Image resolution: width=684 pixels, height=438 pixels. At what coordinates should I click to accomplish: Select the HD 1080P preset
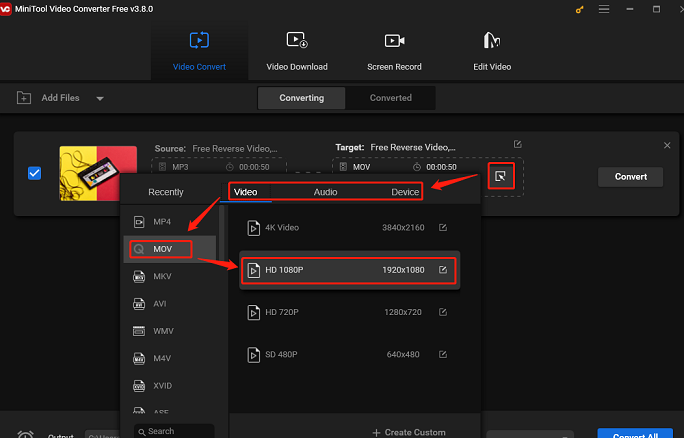(x=349, y=270)
